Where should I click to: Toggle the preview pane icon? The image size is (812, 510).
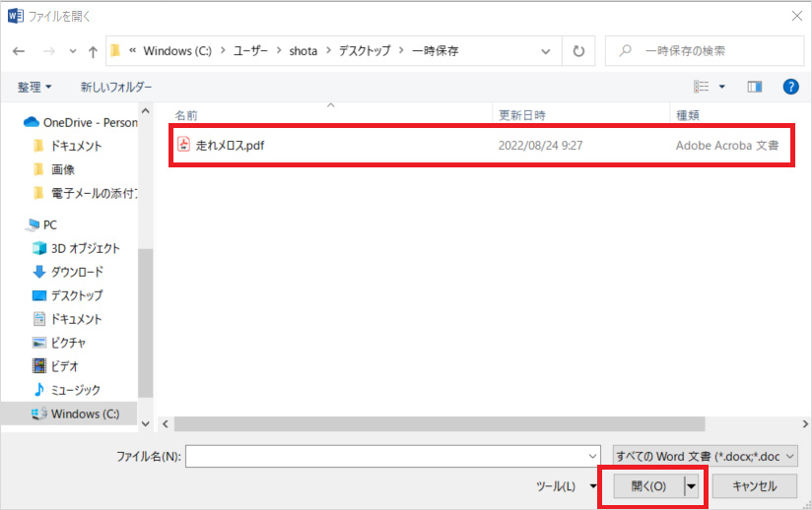[x=754, y=87]
